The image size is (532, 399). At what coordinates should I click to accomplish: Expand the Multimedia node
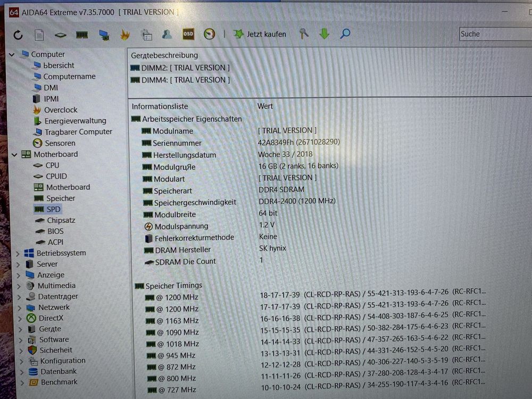coord(19,286)
